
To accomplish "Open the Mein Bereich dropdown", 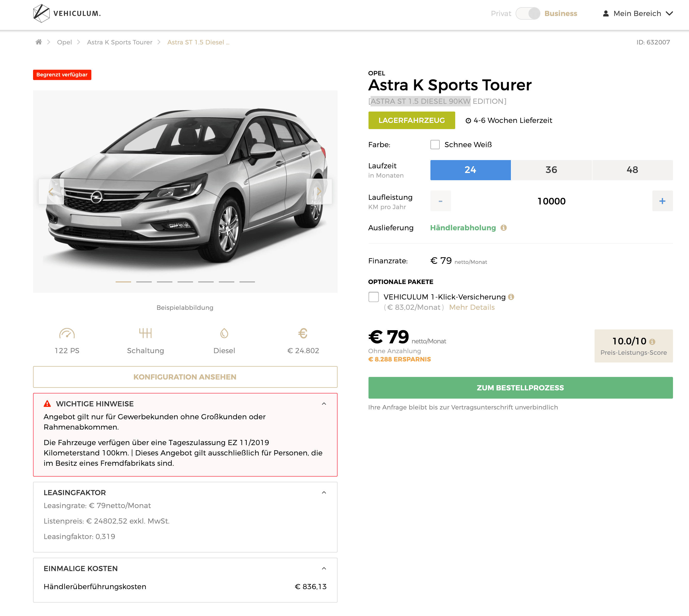I will coord(638,13).
